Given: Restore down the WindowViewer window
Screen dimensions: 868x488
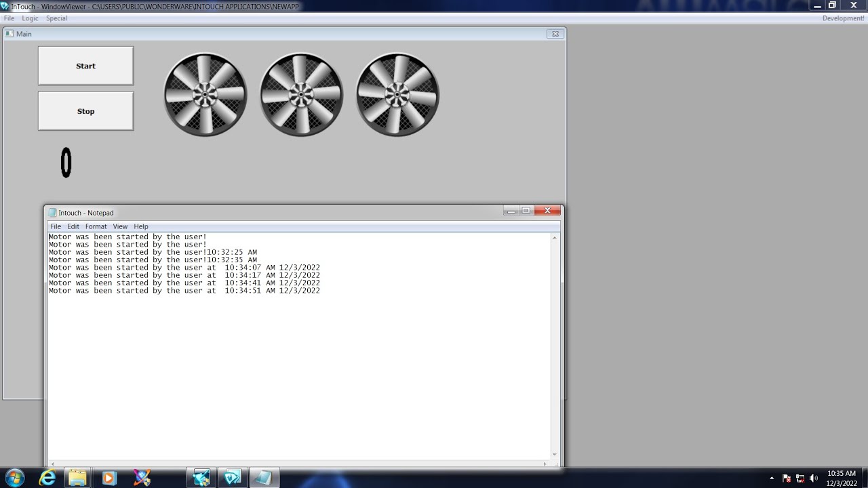Looking at the screenshot, I should tap(833, 5).
